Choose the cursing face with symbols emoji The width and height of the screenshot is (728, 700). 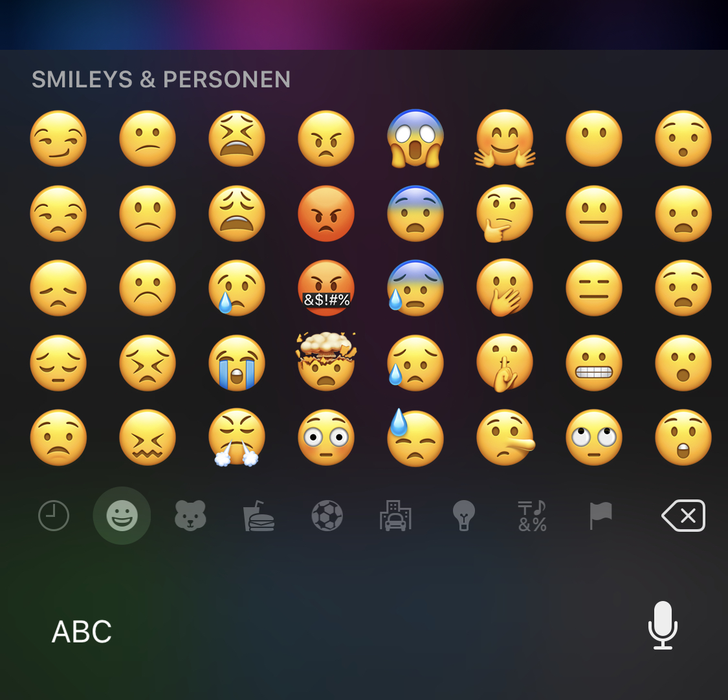326,288
